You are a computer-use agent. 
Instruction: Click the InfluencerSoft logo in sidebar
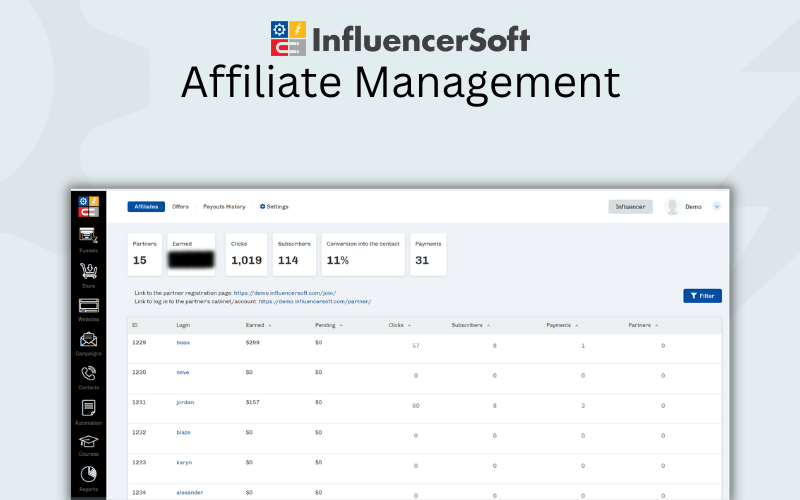88,206
